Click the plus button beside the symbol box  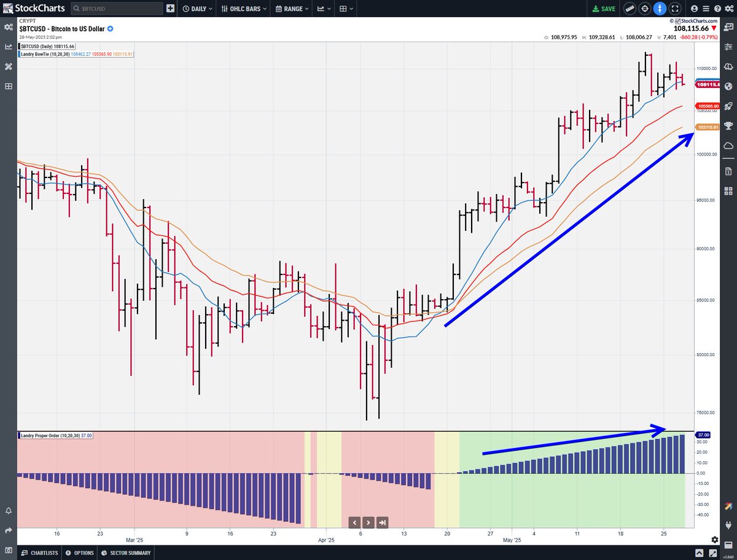[170, 9]
